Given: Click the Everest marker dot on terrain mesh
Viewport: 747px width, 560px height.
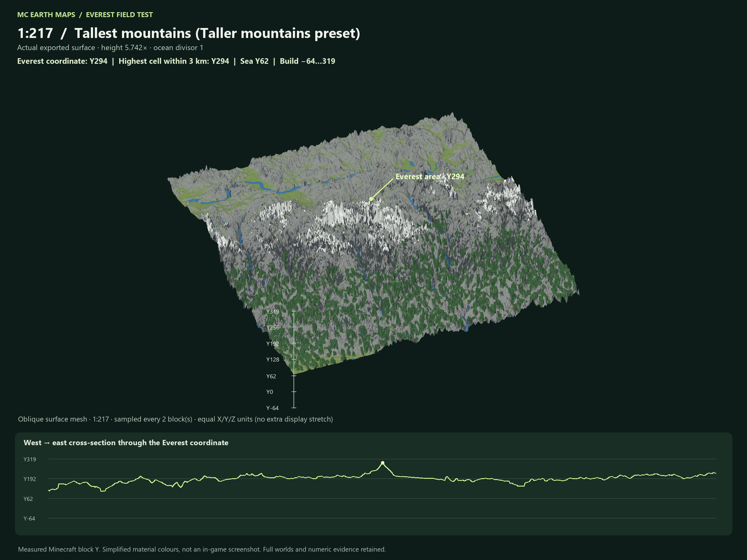Looking at the screenshot, I should [x=371, y=199].
